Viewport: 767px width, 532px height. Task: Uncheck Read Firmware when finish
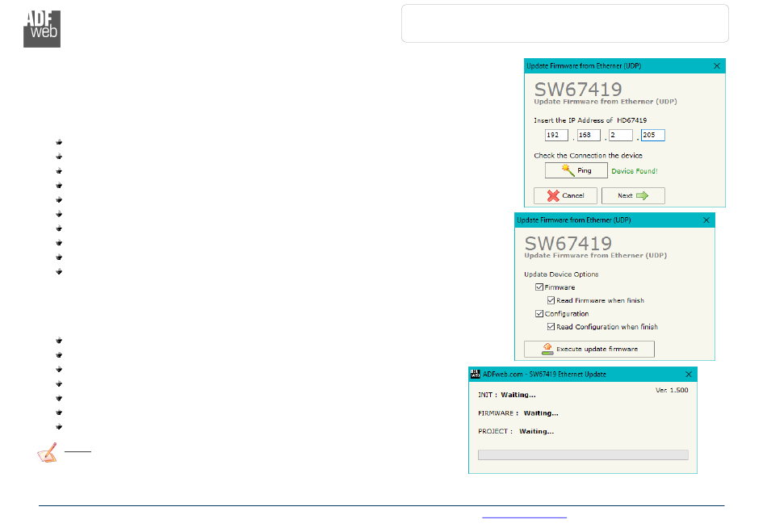coord(551,300)
